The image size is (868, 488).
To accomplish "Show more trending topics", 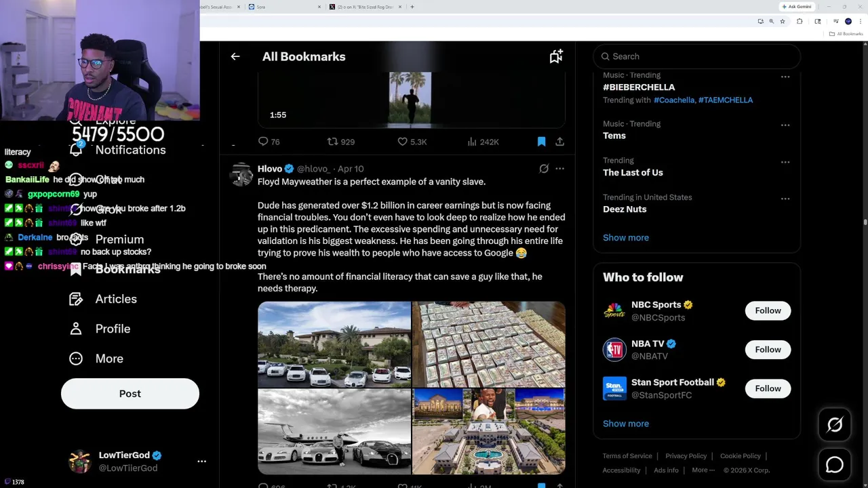I will tap(626, 238).
